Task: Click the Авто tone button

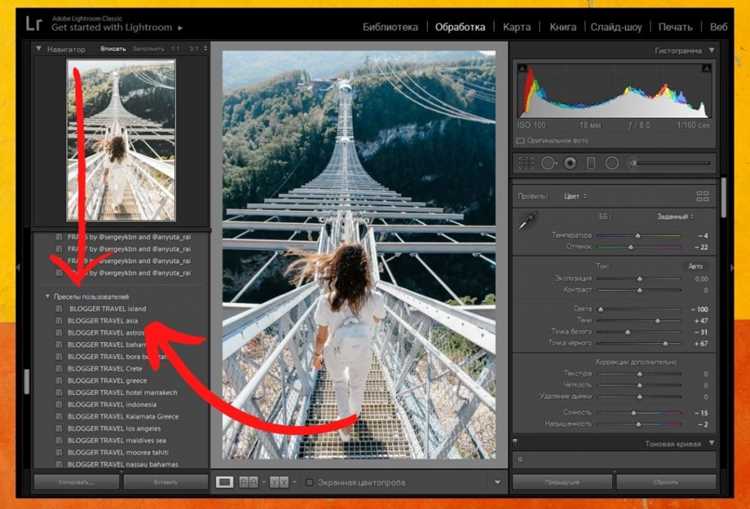Action: tap(695, 266)
